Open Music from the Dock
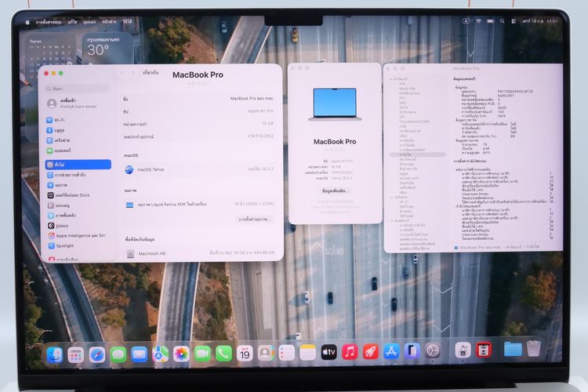The image size is (588, 392). point(350,352)
